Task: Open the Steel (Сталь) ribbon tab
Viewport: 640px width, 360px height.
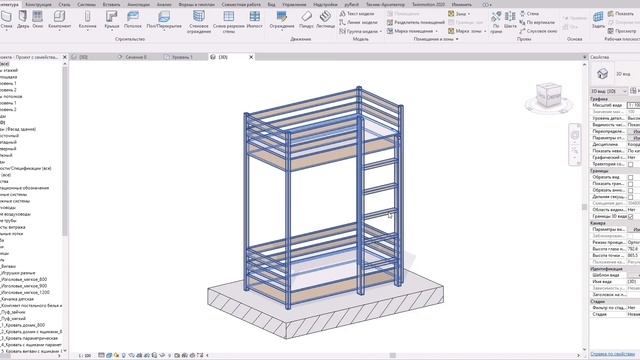Action: 64,4
